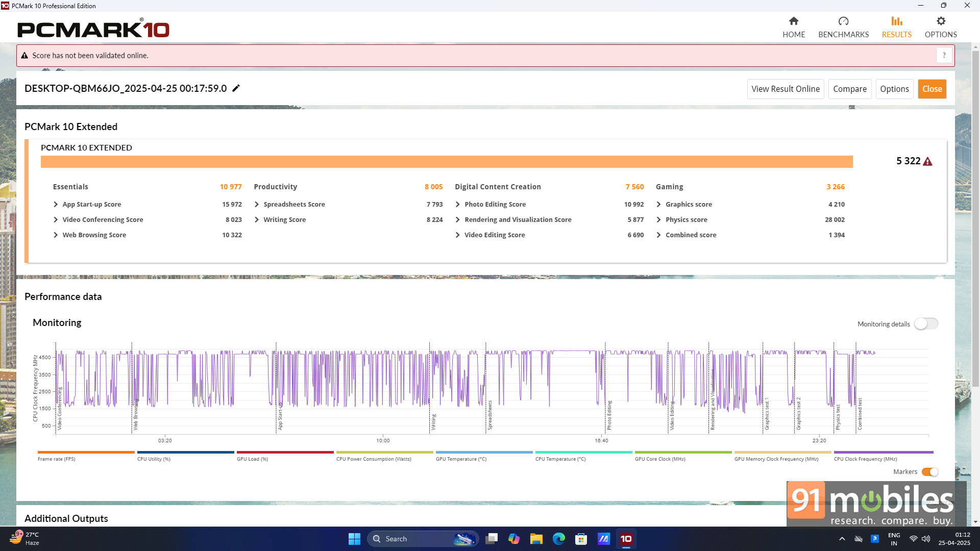Turn off the Markers toggle
The image size is (980, 551).
point(929,472)
